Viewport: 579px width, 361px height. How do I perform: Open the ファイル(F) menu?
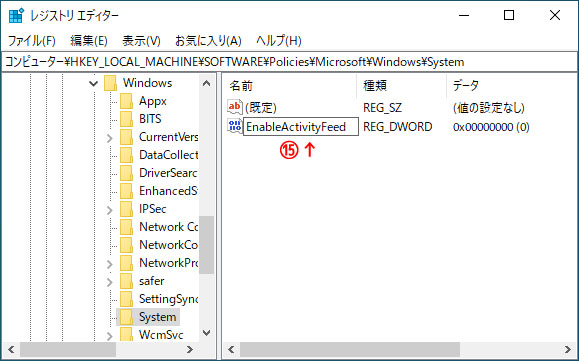click(x=32, y=41)
